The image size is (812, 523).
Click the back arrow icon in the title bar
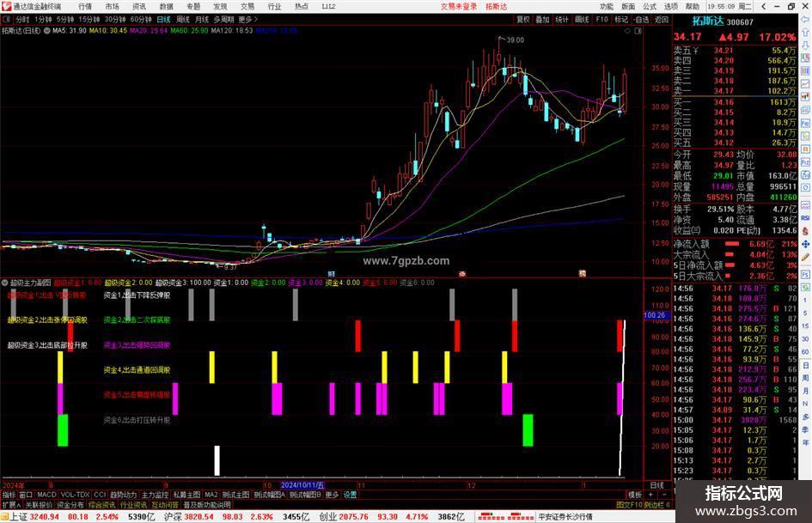click(x=763, y=6)
